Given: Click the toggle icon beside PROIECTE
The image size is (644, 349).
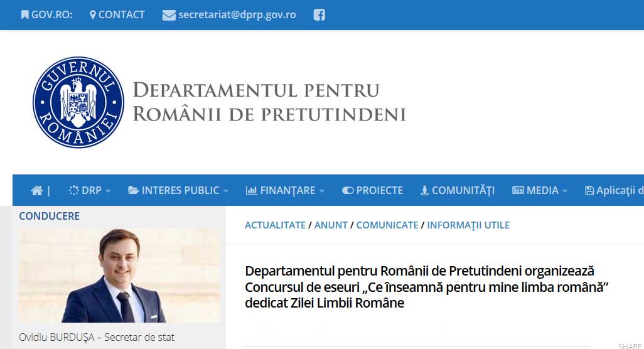Looking at the screenshot, I should point(348,191).
